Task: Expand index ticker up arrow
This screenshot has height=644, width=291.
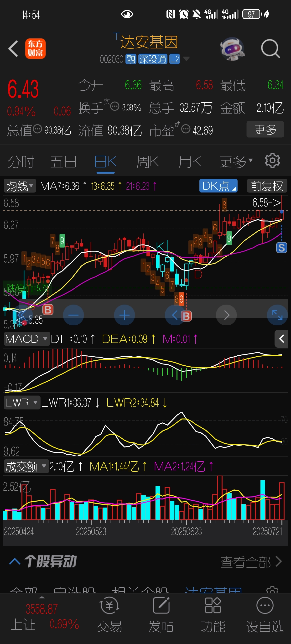Action: click(42, 597)
